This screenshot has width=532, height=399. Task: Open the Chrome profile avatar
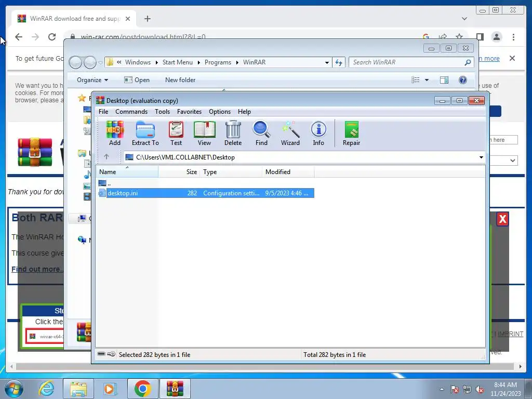497,37
